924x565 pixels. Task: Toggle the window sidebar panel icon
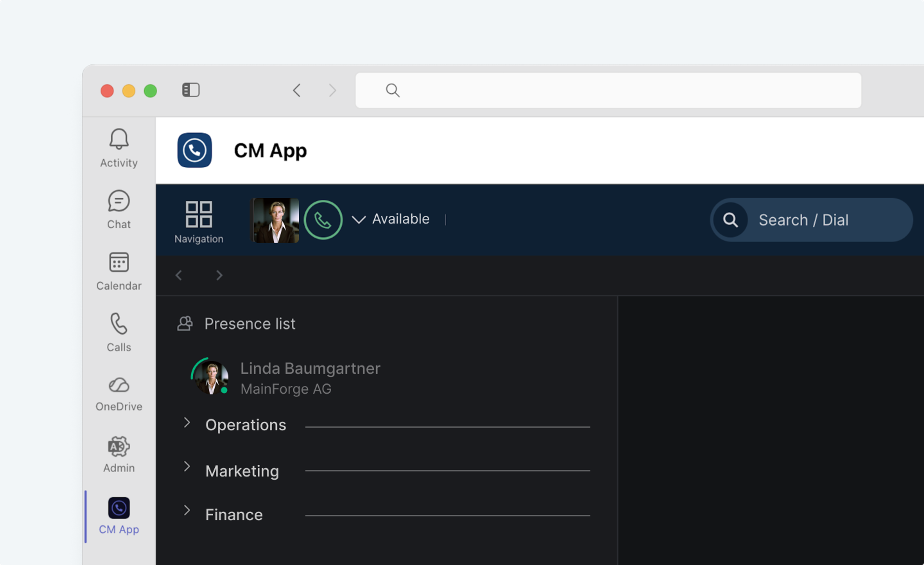click(191, 90)
